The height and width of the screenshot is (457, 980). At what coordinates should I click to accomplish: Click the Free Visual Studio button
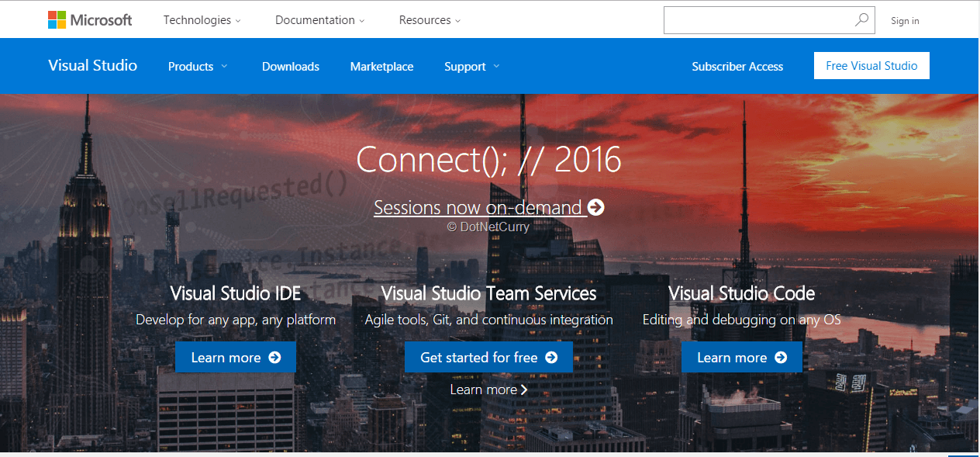[x=871, y=66]
